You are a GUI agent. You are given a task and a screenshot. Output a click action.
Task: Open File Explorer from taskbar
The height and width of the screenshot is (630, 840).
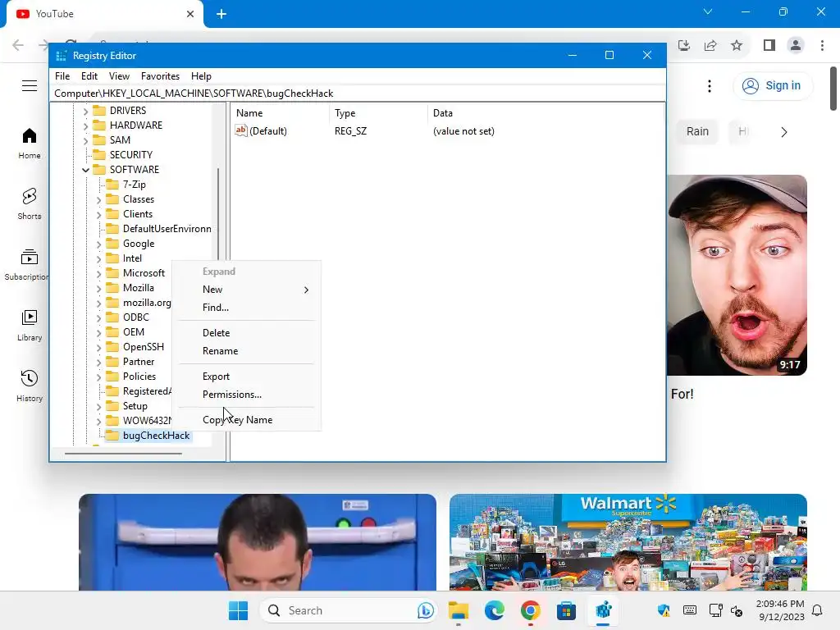pos(459,610)
